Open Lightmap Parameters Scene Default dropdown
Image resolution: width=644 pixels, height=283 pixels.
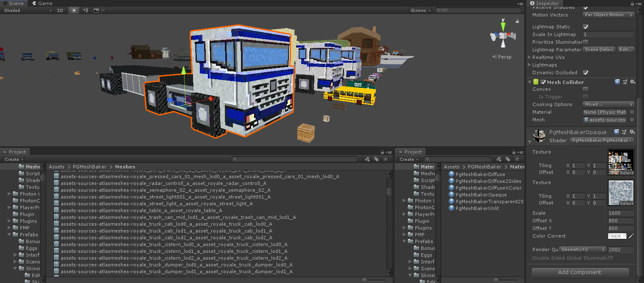pos(599,50)
